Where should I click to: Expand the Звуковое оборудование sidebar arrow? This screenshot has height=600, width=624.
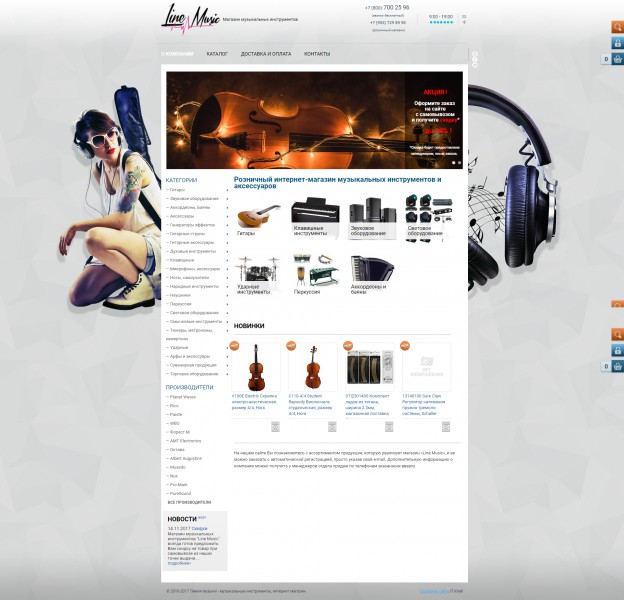click(227, 199)
